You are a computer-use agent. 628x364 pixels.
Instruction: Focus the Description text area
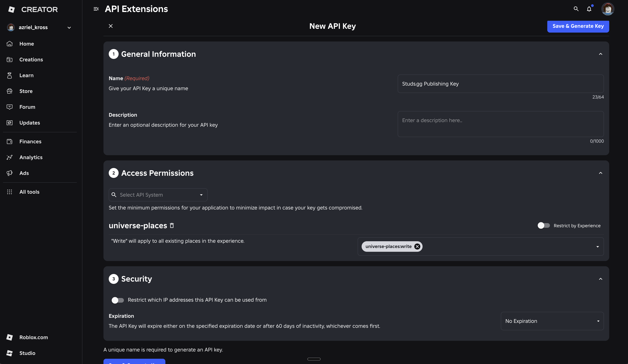click(x=501, y=124)
